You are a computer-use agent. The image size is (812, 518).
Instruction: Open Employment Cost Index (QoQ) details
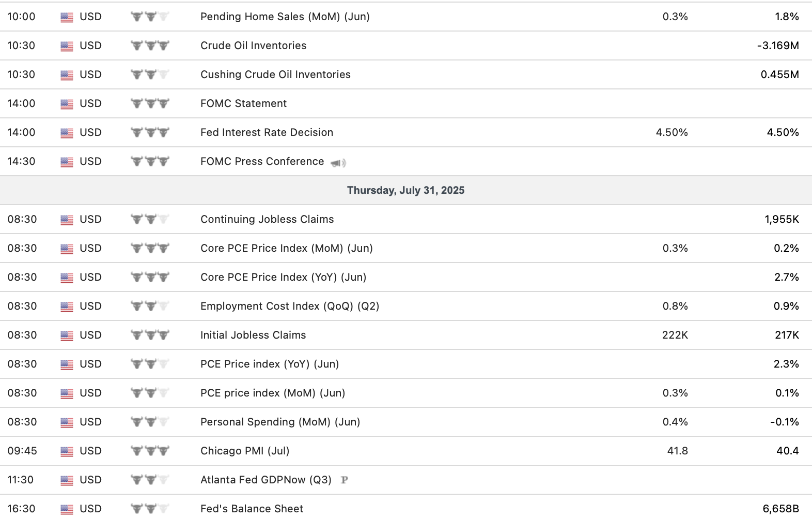(289, 306)
